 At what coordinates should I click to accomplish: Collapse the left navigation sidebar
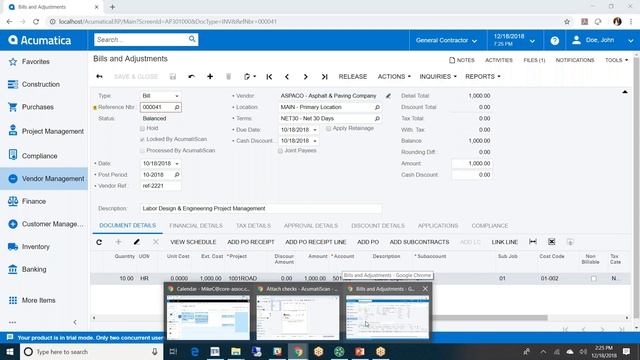(75, 322)
